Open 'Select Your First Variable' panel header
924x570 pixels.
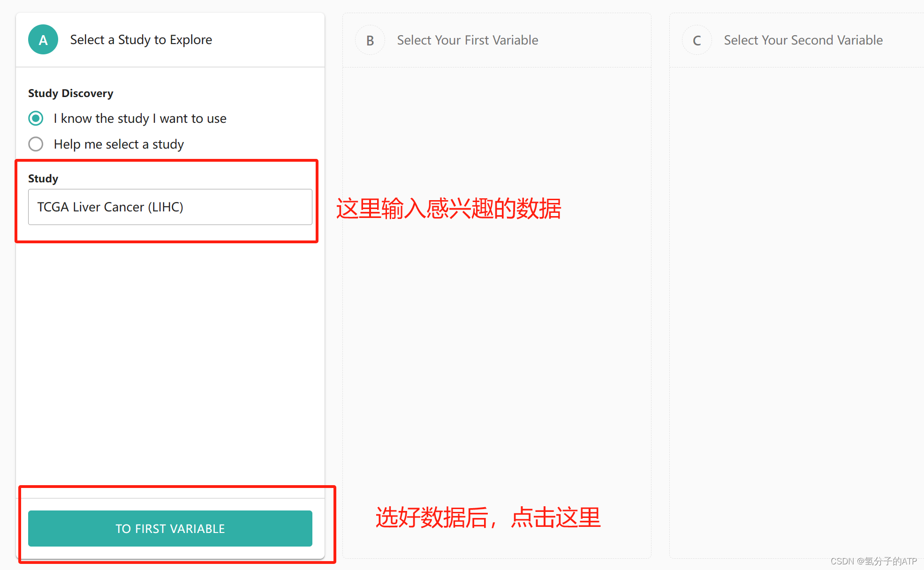[x=467, y=40]
